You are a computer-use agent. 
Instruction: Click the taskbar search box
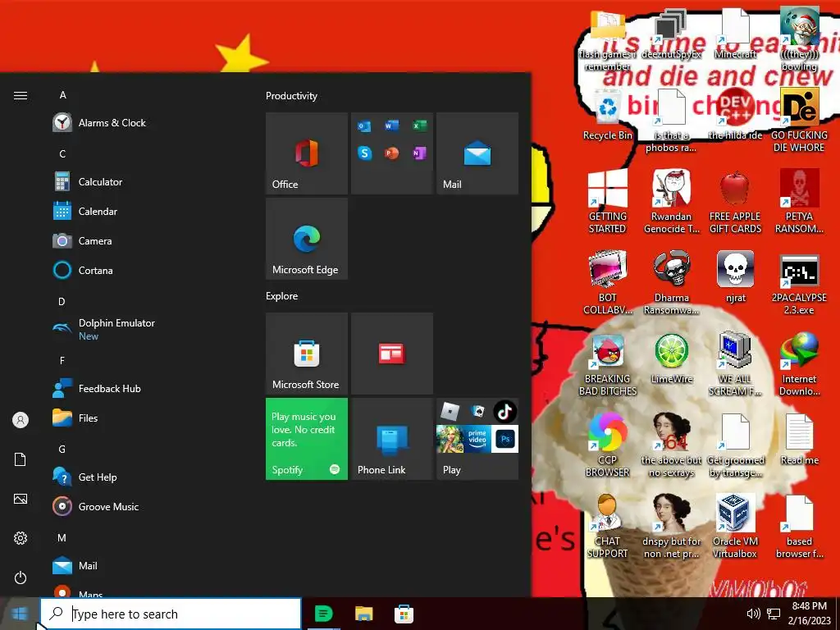[x=171, y=614]
